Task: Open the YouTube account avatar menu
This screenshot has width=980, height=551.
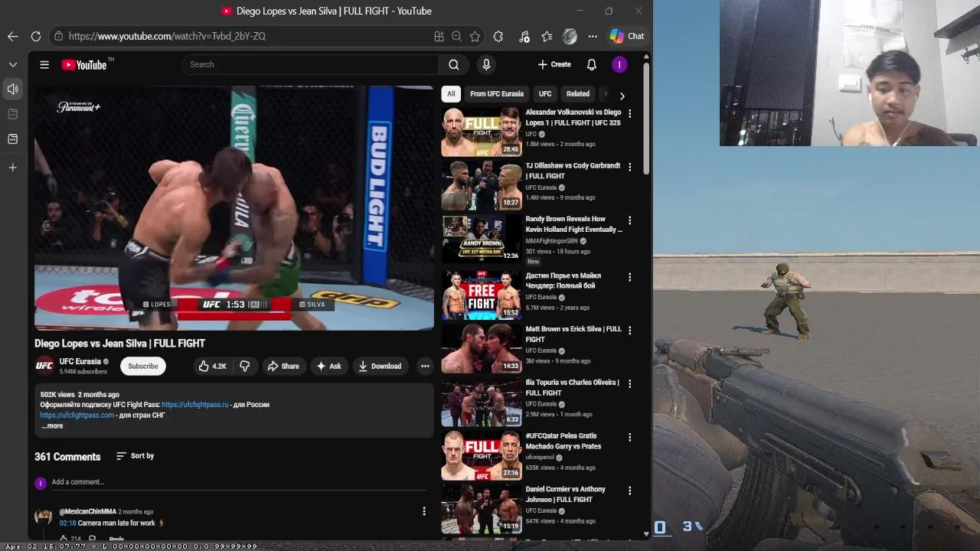Action: pyautogui.click(x=619, y=64)
